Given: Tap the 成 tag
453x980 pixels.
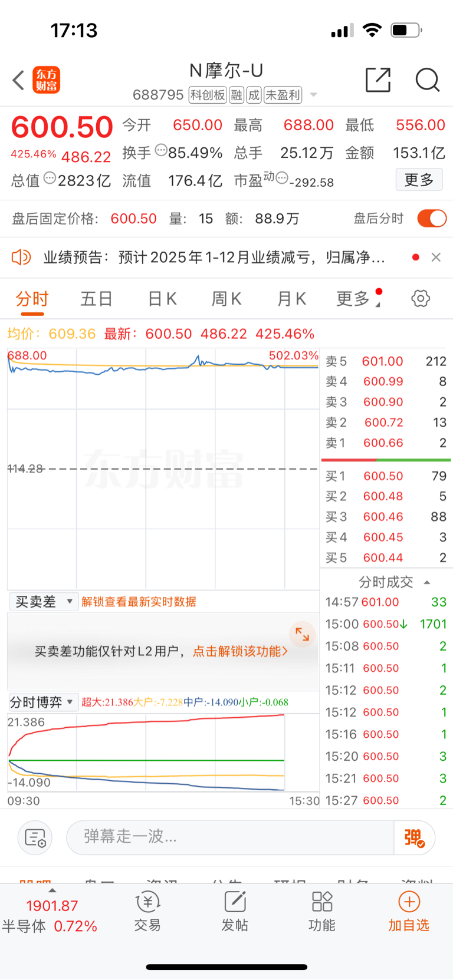Looking at the screenshot, I should (x=254, y=95).
